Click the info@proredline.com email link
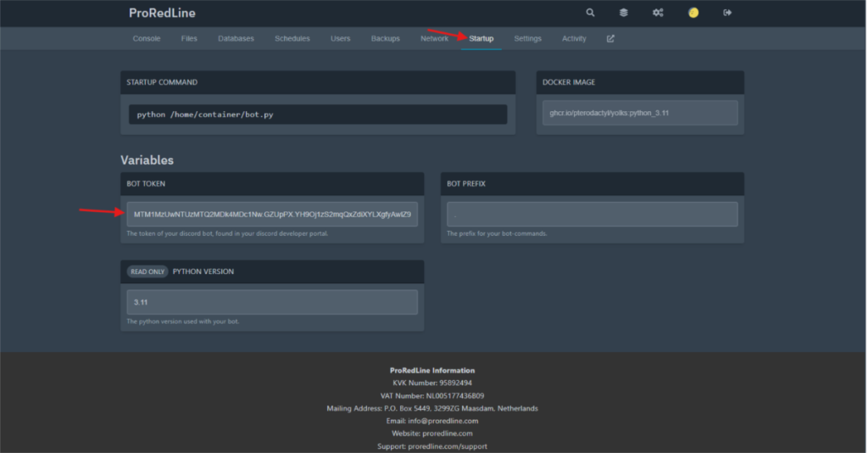 pos(442,421)
